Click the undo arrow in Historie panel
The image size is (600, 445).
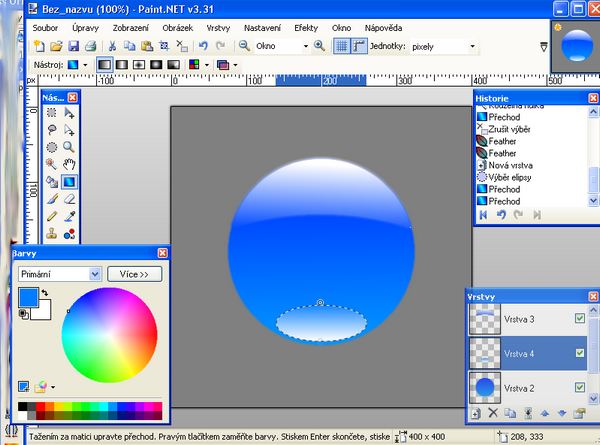[501, 214]
